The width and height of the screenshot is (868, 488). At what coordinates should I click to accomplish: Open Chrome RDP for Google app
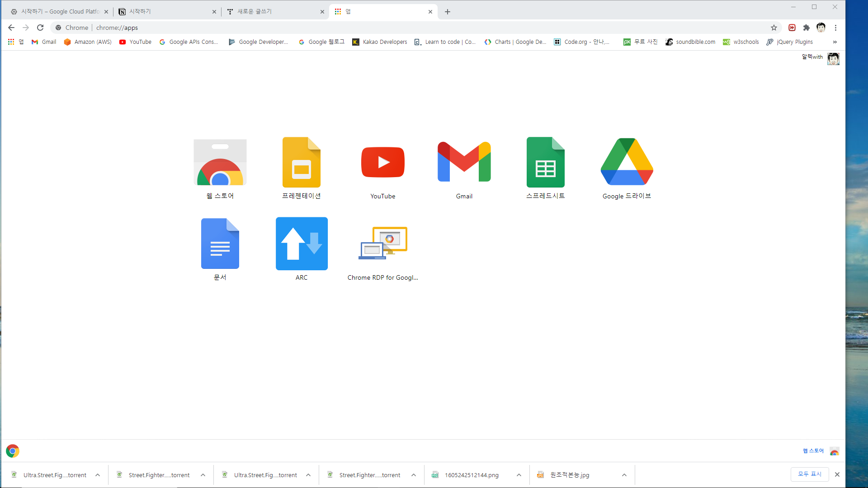click(x=383, y=244)
